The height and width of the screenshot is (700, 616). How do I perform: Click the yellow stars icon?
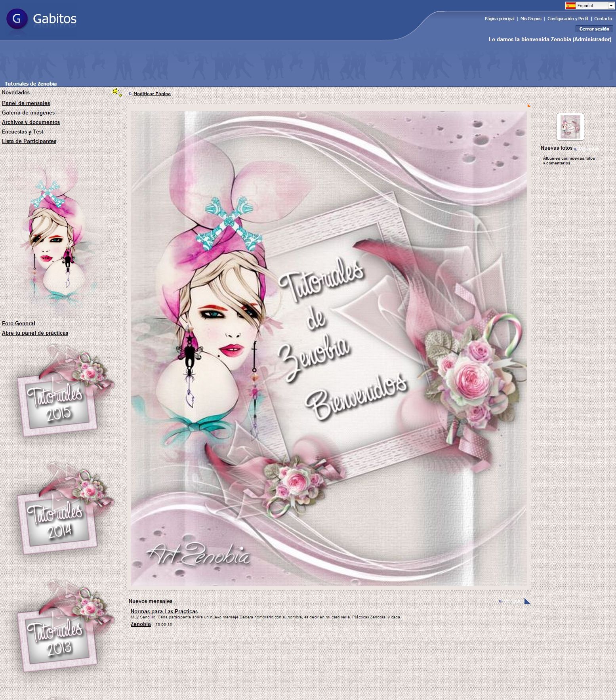point(117,92)
